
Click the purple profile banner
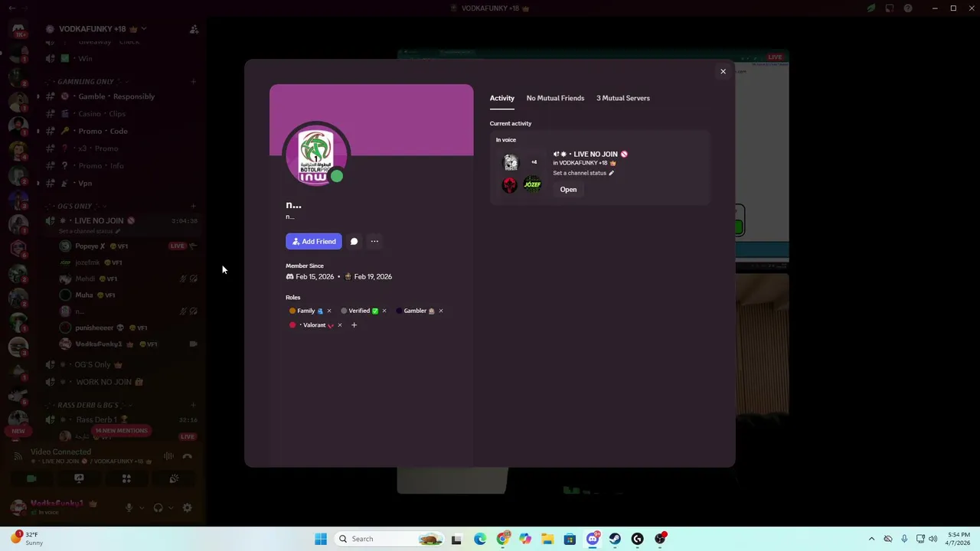pos(371,120)
